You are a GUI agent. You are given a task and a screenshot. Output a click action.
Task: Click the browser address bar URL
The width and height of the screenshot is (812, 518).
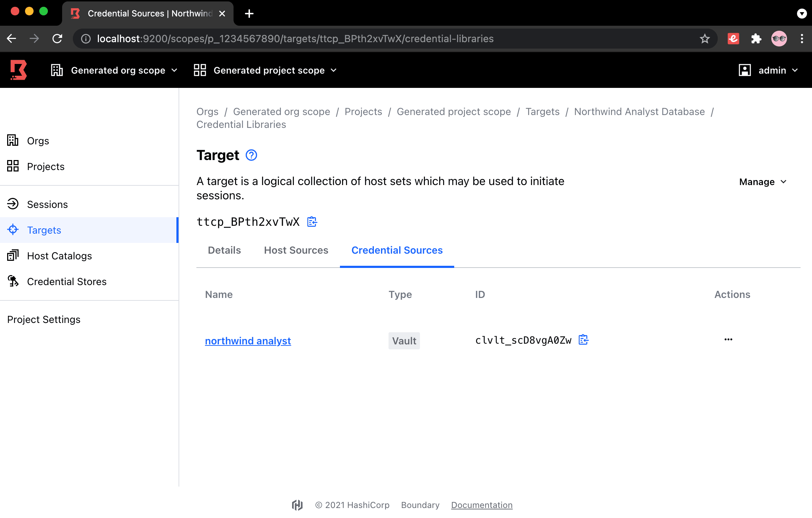[295, 39]
